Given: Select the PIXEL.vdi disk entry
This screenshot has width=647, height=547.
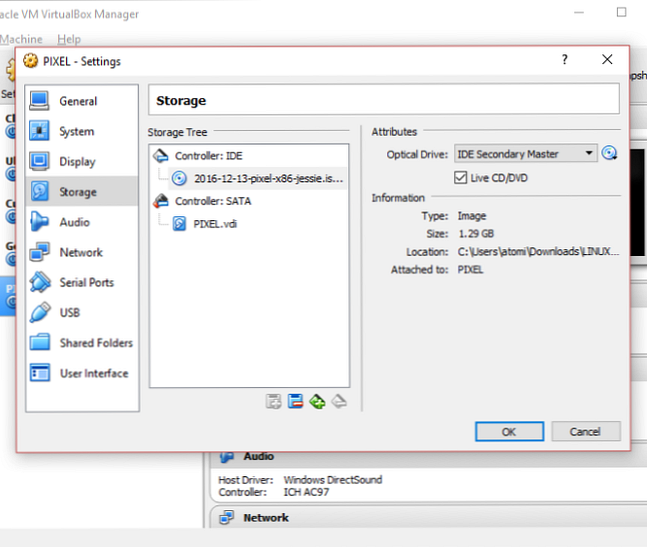Looking at the screenshot, I should pos(214,224).
